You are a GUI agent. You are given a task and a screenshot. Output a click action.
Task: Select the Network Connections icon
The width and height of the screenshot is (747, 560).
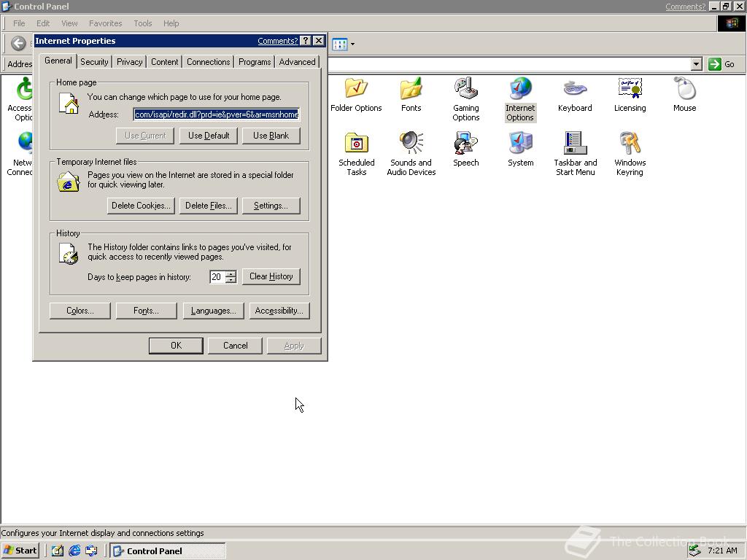click(20, 154)
